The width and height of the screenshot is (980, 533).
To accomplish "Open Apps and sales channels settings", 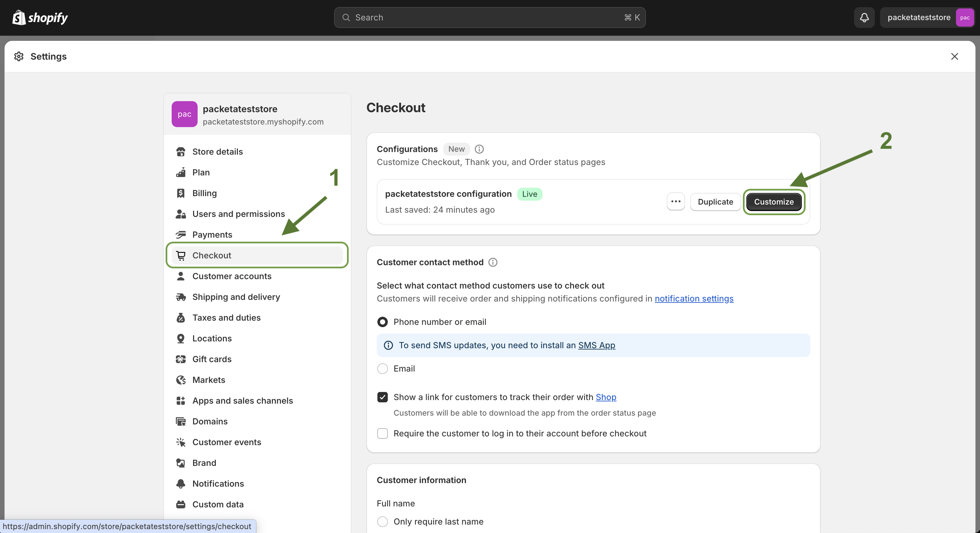I will point(257,401).
